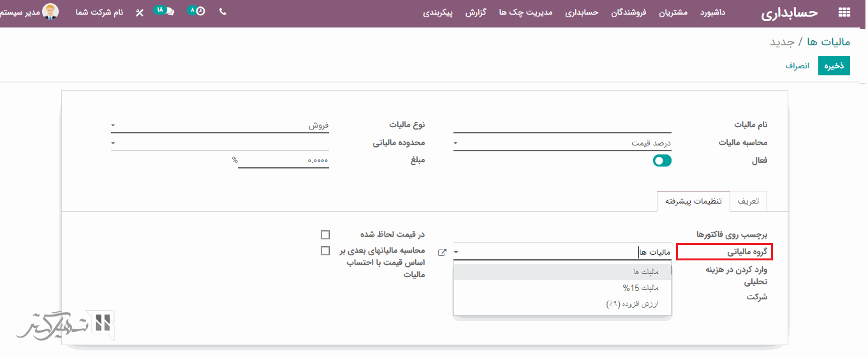Toggle the فعال active switch

click(662, 161)
